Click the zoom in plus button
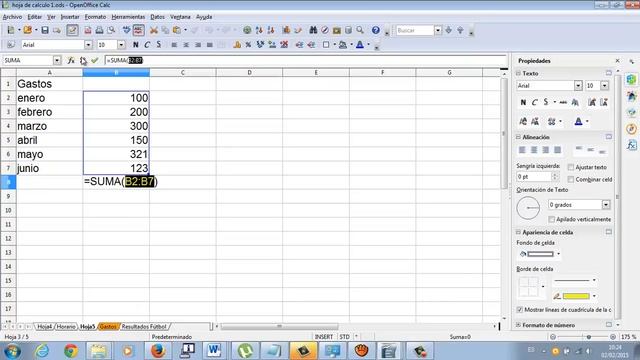The image size is (640, 360). pos(613,337)
